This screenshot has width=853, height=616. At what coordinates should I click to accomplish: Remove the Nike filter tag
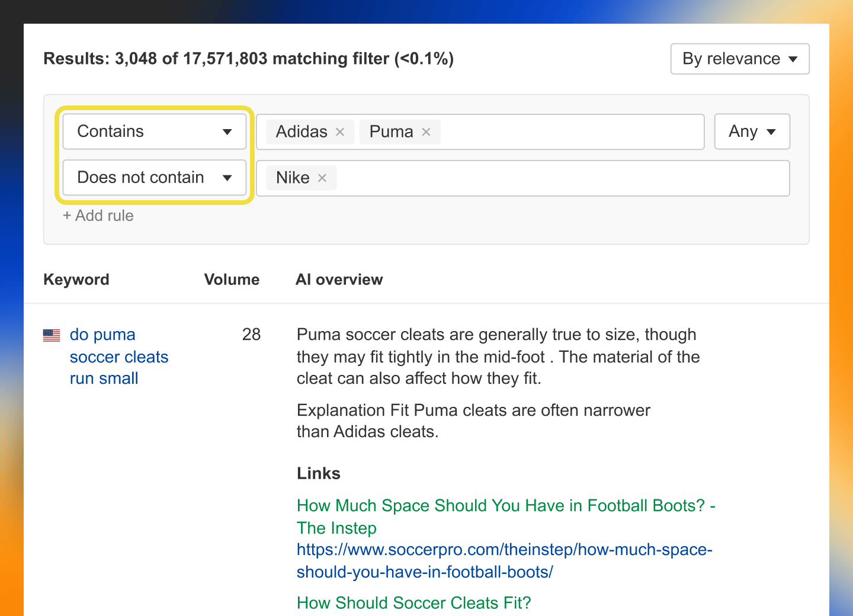(x=322, y=178)
